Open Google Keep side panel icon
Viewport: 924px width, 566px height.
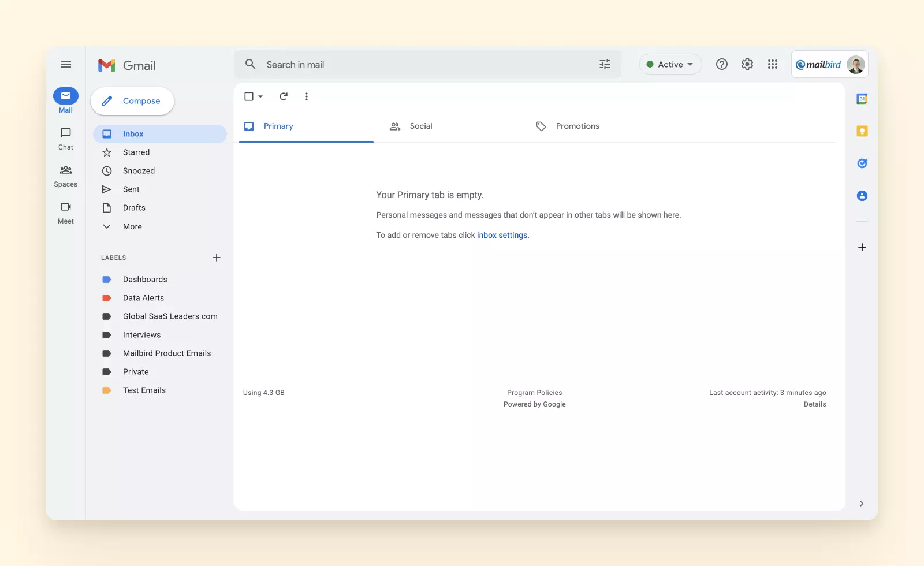tap(862, 131)
